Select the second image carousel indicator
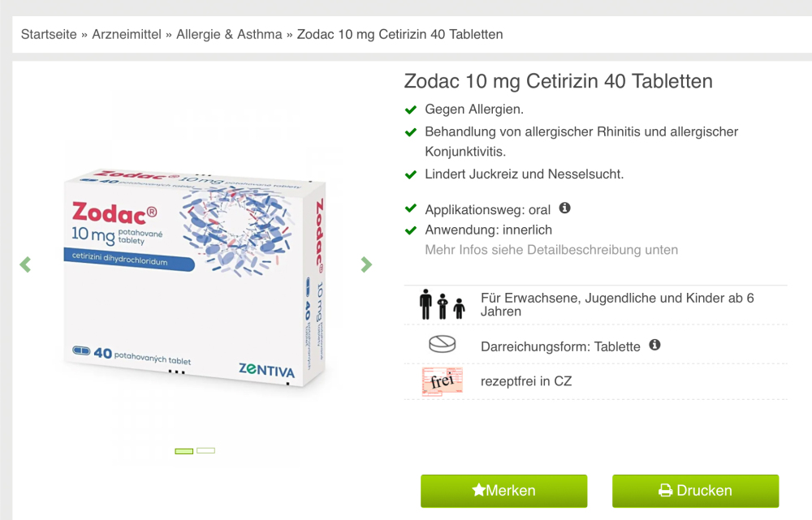Screen dimensions: 812x520 205,451
